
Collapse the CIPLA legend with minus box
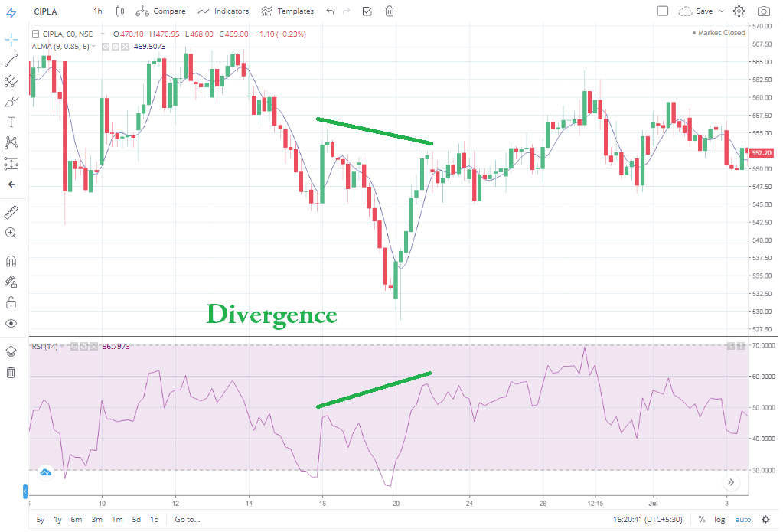(35, 34)
